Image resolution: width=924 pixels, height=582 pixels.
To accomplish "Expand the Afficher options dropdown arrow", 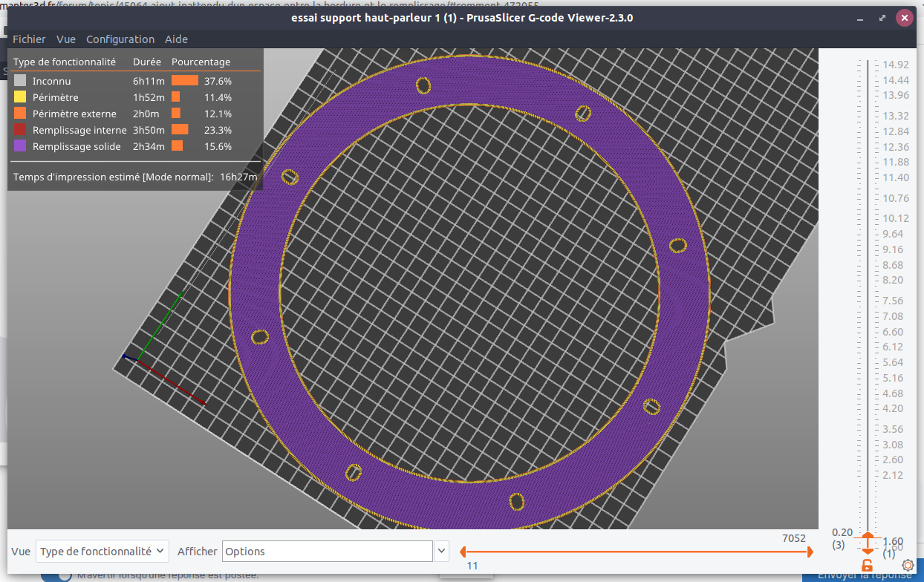I will 442,552.
